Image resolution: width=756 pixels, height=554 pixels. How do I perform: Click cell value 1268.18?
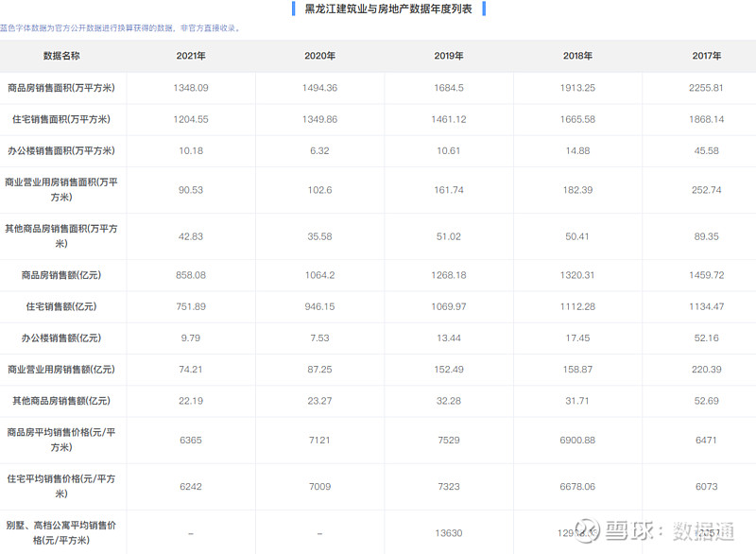tap(449, 275)
